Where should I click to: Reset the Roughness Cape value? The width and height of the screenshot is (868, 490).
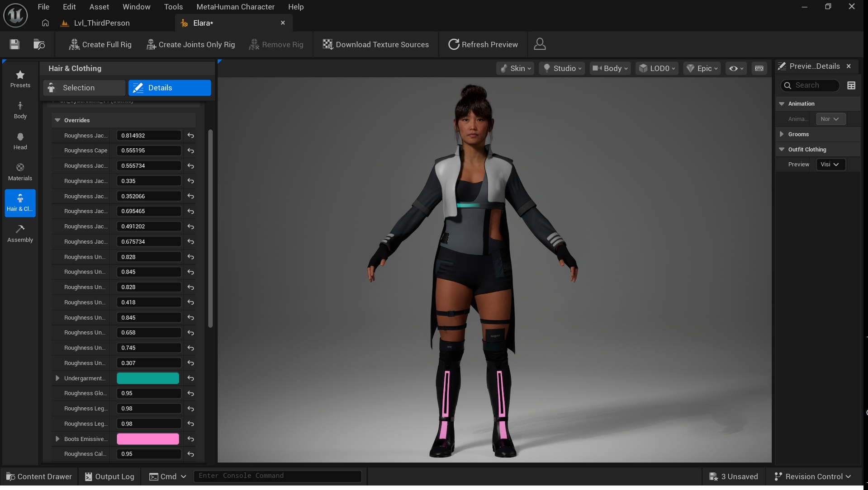tap(191, 151)
